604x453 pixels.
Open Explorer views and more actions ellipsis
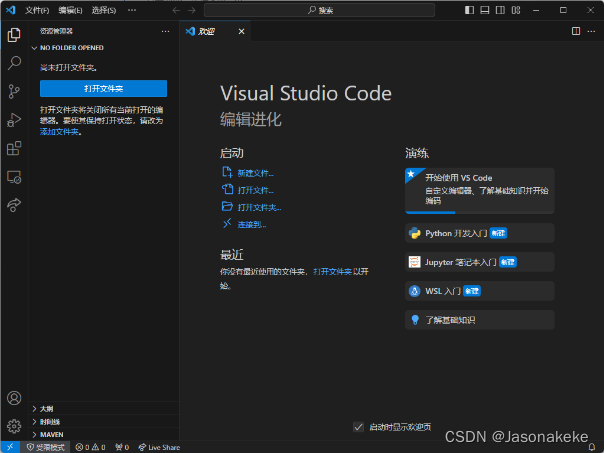pyautogui.click(x=165, y=31)
